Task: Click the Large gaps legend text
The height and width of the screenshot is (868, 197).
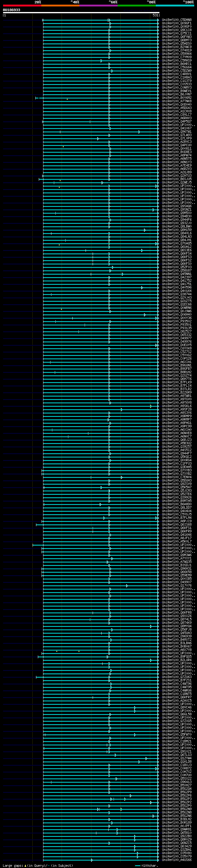Action: pos(38,865)
